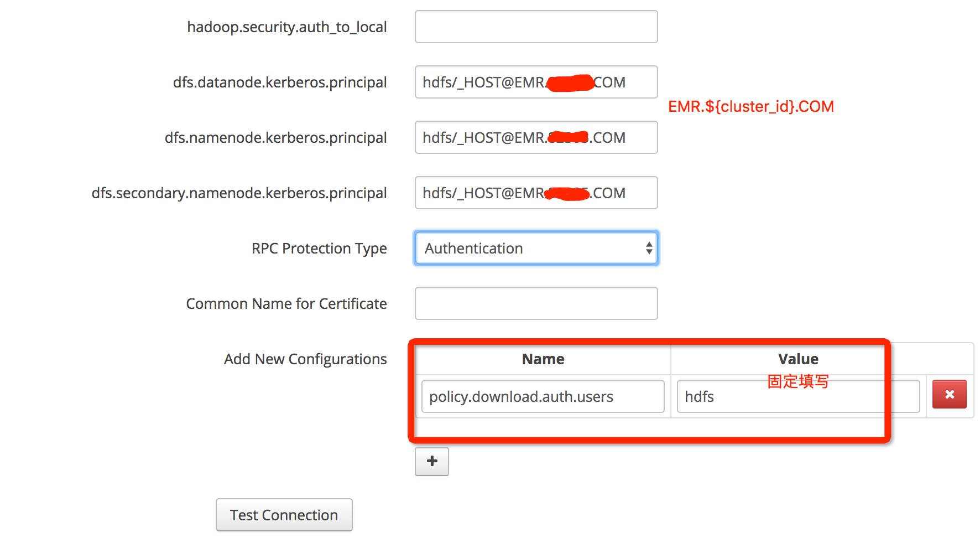The image size is (980, 548).
Task: Click the Authentication dropdown stepper arrows
Action: (649, 248)
